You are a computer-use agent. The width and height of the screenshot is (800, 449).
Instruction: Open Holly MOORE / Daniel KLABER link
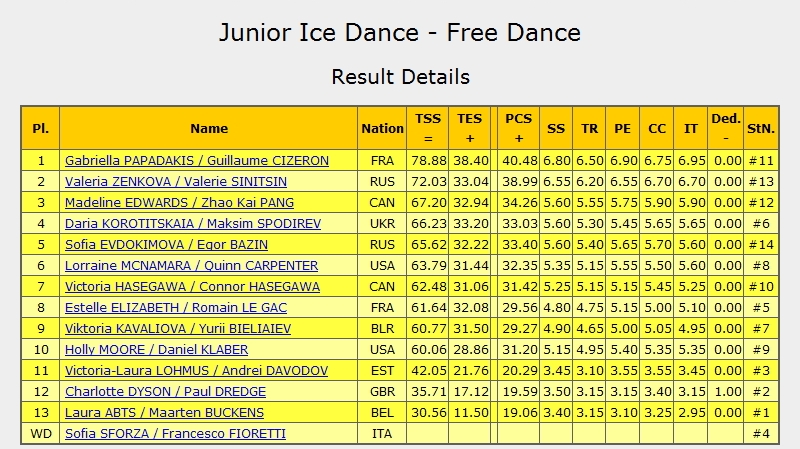coord(157,349)
